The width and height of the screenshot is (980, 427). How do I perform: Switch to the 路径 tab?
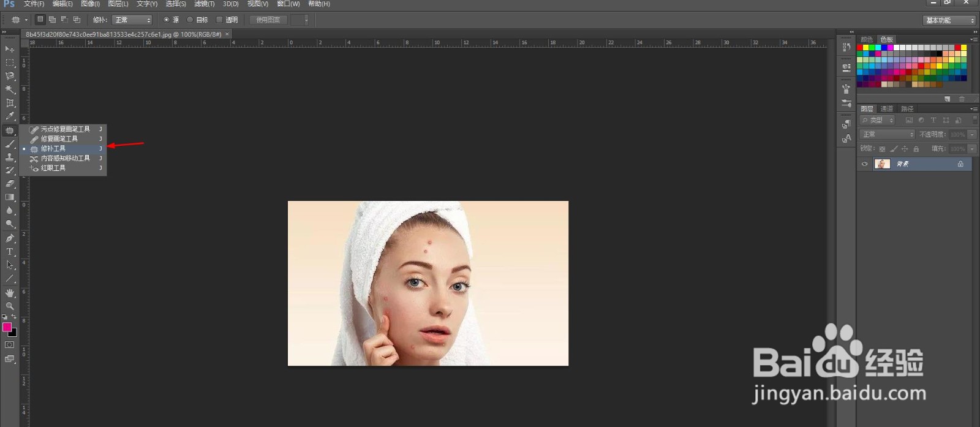coord(907,109)
